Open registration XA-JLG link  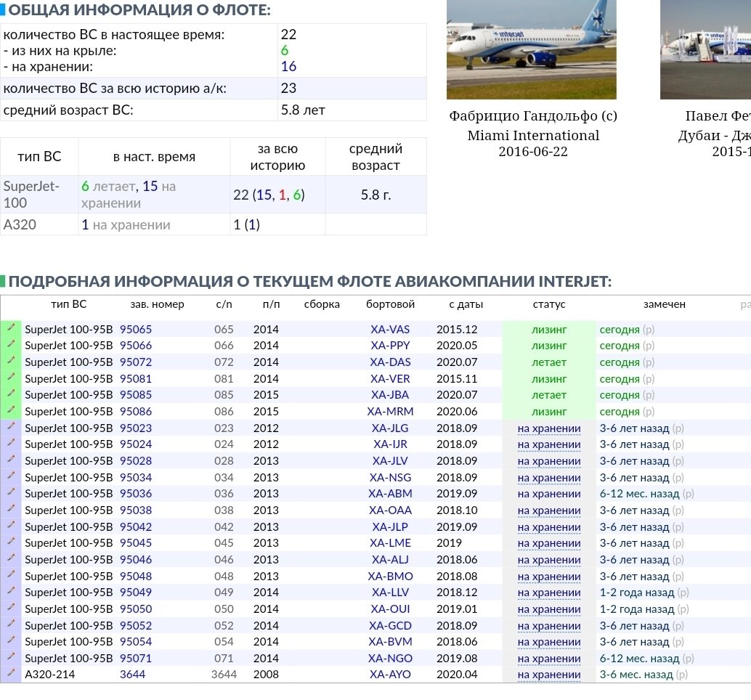390,428
